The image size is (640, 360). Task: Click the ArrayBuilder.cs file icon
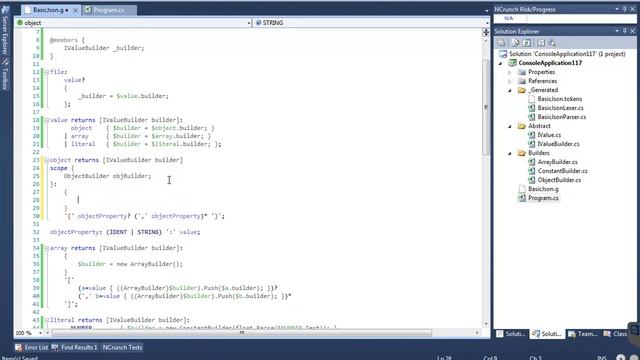tap(531, 162)
